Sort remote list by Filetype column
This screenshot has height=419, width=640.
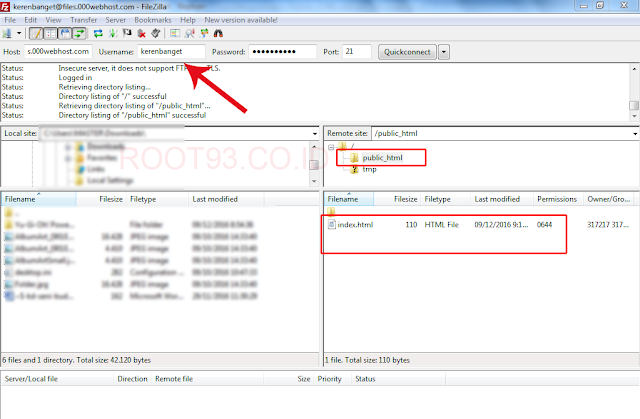click(x=446, y=199)
